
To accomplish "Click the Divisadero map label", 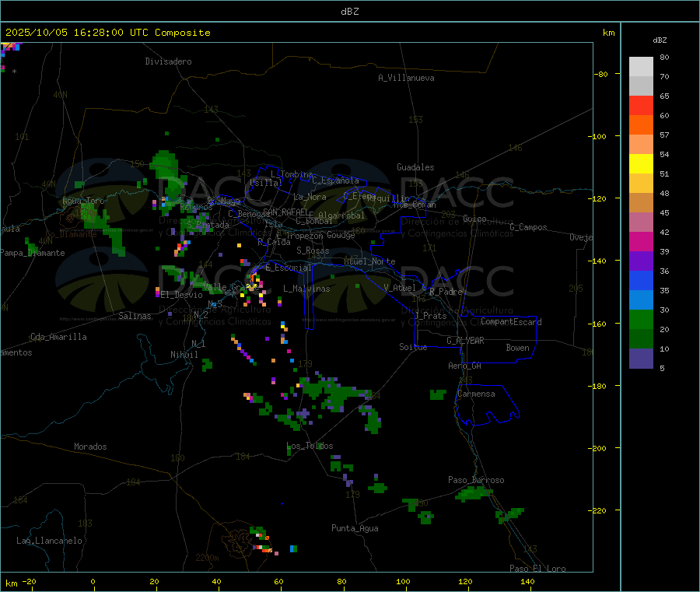I will [168, 61].
